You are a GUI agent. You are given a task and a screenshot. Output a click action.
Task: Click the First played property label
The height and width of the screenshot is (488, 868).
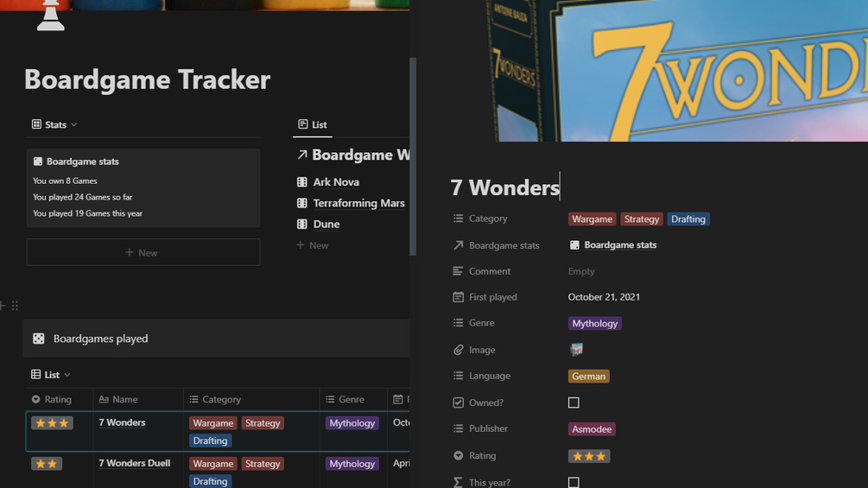tap(485, 297)
